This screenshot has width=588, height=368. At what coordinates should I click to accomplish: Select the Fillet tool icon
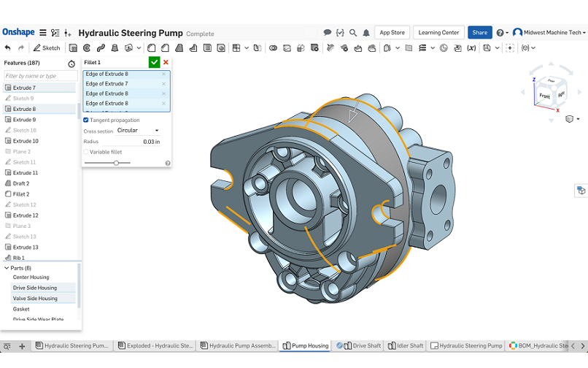(x=152, y=47)
